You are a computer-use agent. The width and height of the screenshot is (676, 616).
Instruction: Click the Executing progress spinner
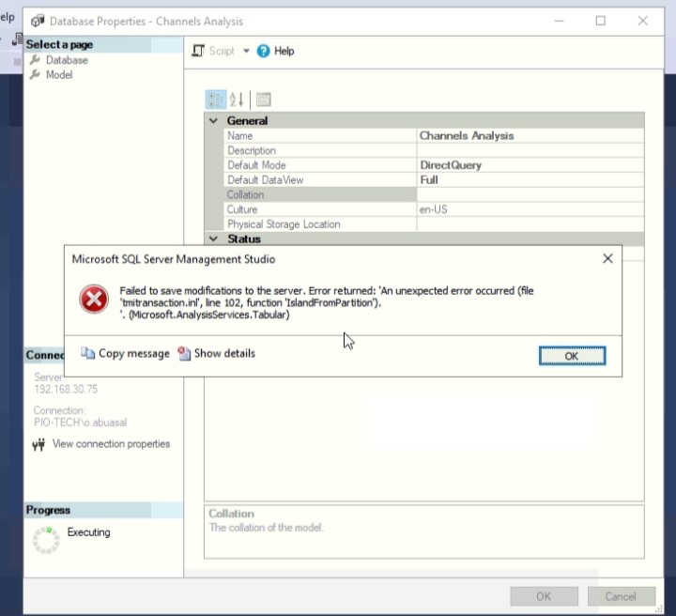(46, 540)
